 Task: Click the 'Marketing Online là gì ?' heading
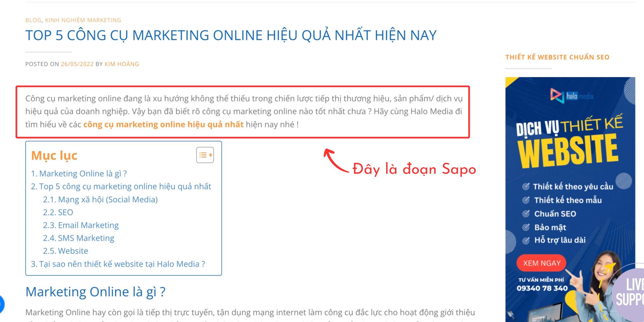coord(95,292)
